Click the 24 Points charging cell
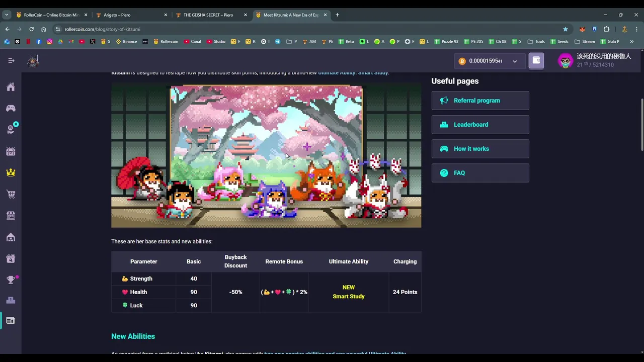The image size is (644, 362). tap(405, 292)
